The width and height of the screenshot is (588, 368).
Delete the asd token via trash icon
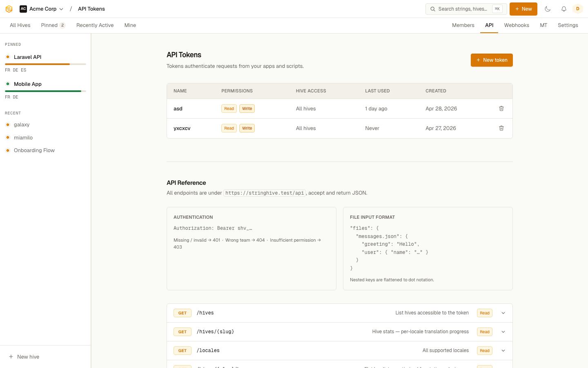pyautogui.click(x=501, y=109)
